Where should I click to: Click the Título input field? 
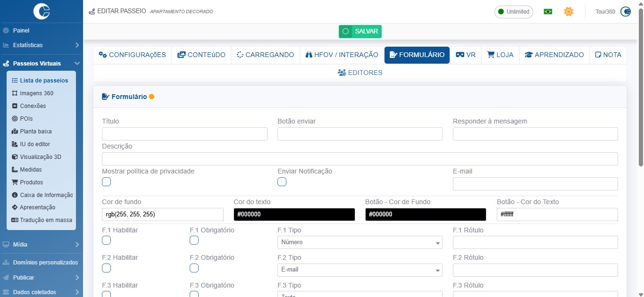pyautogui.click(x=184, y=134)
